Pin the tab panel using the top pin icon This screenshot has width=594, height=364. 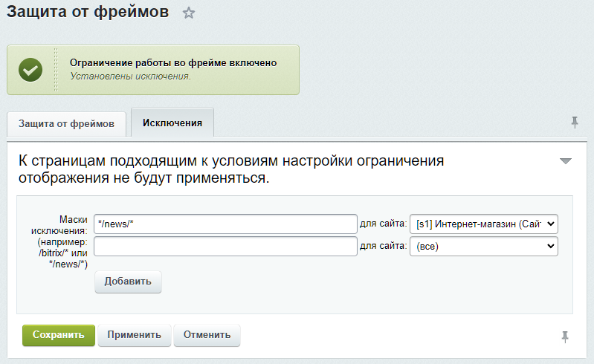575,123
